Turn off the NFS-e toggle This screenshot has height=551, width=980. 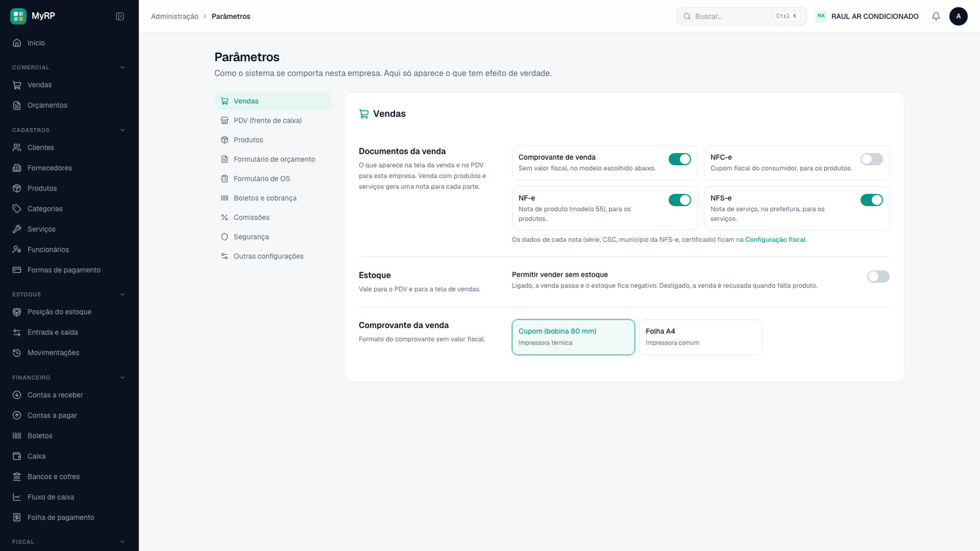(x=872, y=200)
